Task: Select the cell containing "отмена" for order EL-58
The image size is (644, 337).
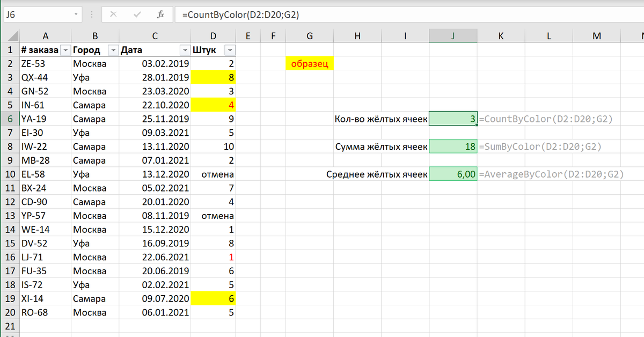Action: pos(213,174)
